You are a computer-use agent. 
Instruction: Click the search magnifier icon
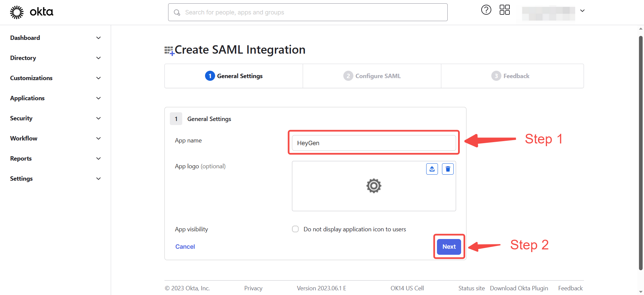pos(177,12)
